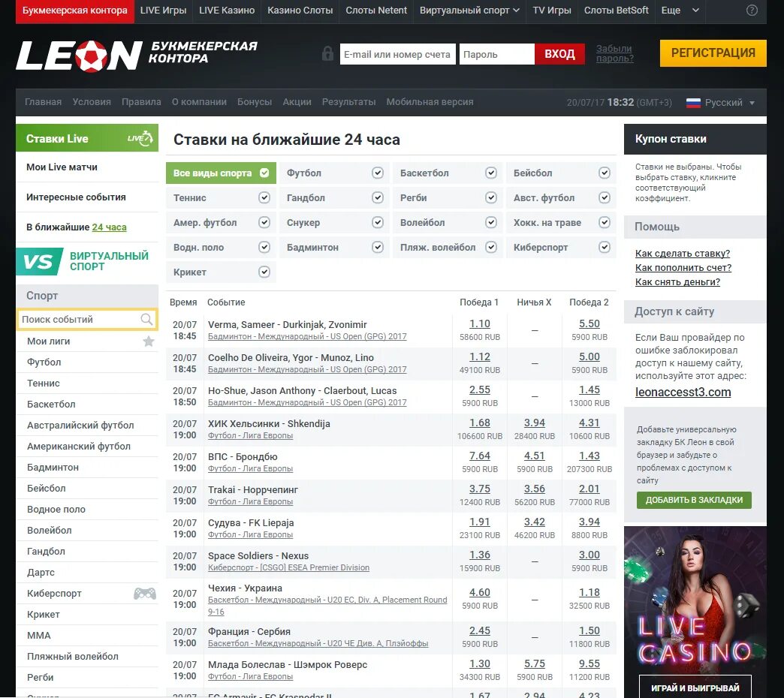Open the LIVE Игры tab
784x698 pixels.
click(x=164, y=11)
